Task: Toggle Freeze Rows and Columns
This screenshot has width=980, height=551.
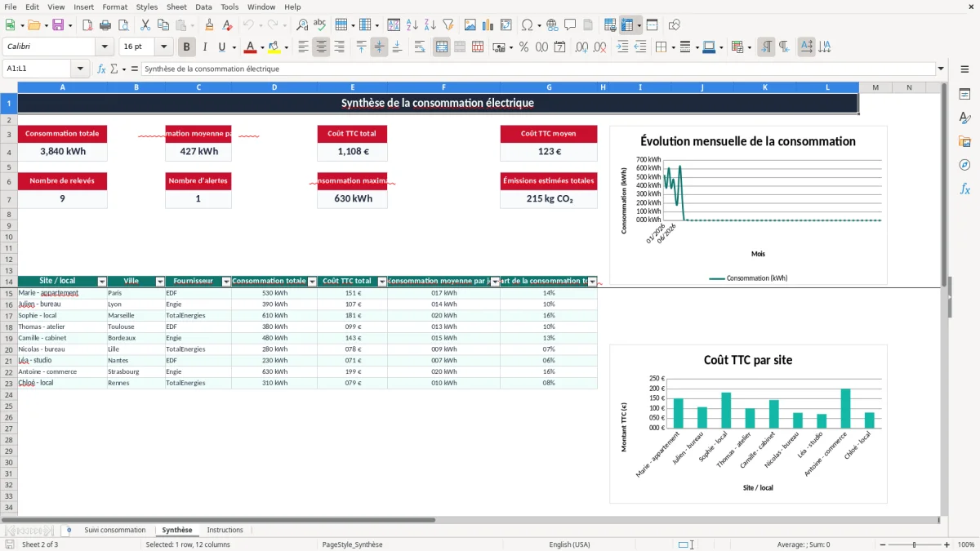Action: pos(627,25)
